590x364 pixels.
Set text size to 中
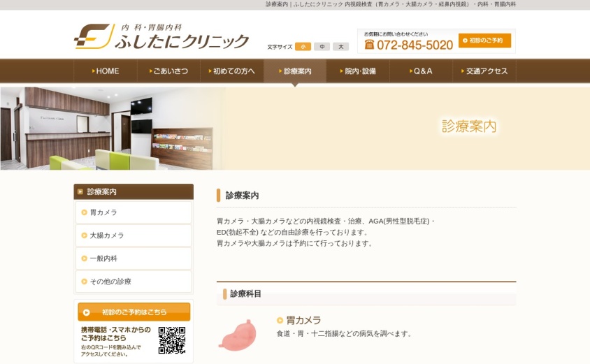pyautogui.click(x=322, y=47)
